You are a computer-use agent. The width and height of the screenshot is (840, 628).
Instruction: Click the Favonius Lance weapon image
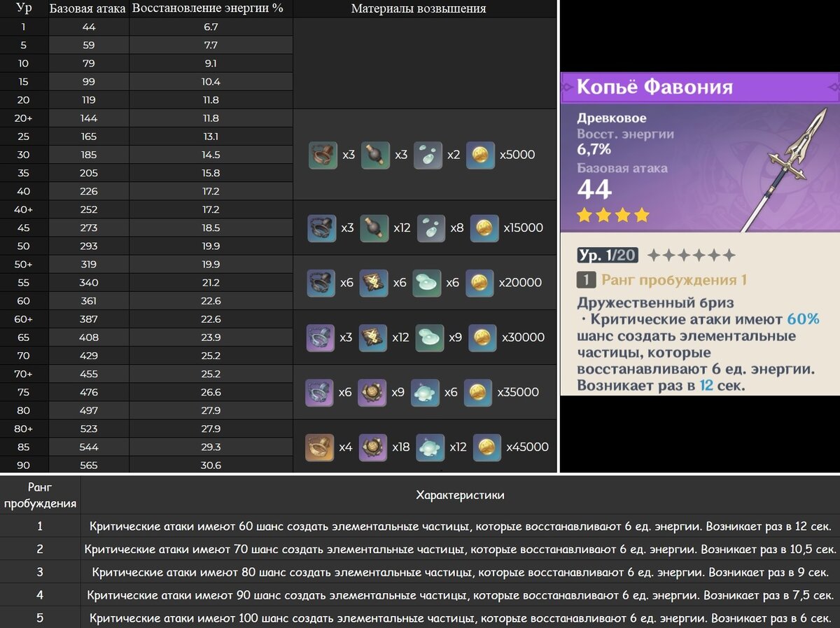[x=785, y=171]
